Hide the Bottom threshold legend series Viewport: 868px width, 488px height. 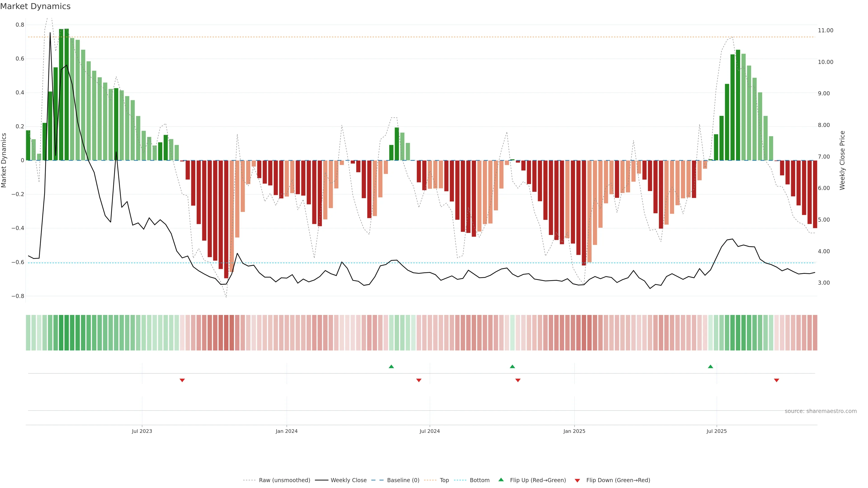pos(479,480)
